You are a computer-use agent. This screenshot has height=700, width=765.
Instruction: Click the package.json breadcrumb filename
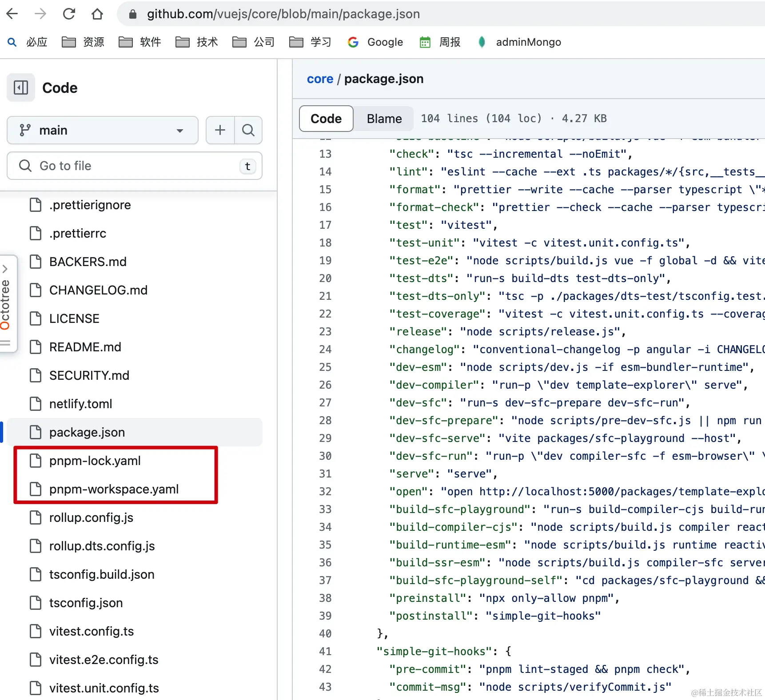(384, 79)
